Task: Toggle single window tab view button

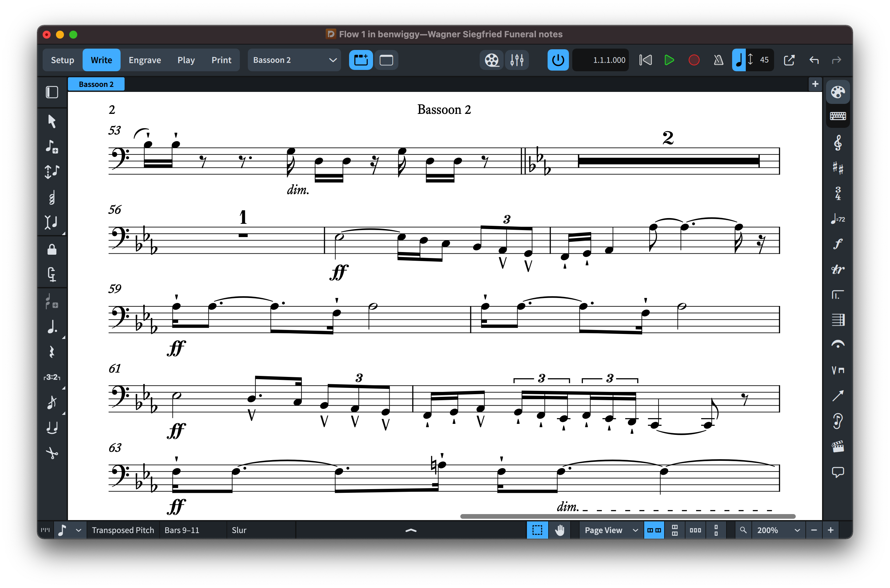Action: tap(386, 60)
